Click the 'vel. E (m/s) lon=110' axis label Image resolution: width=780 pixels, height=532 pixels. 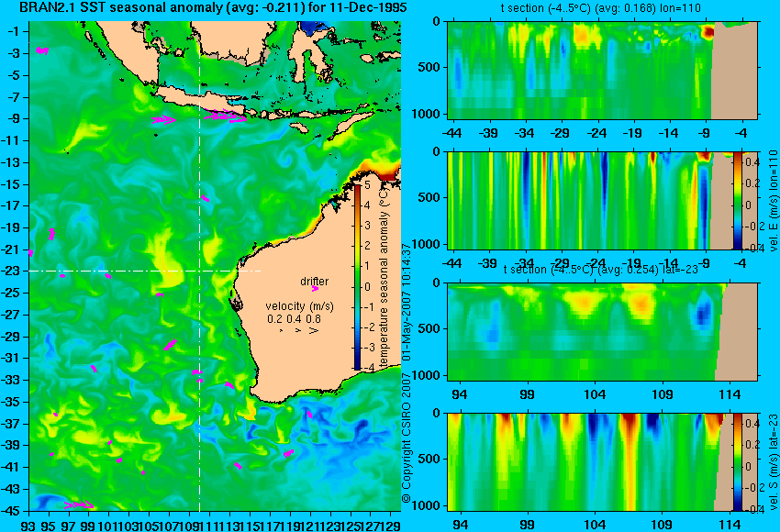pos(774,201)
